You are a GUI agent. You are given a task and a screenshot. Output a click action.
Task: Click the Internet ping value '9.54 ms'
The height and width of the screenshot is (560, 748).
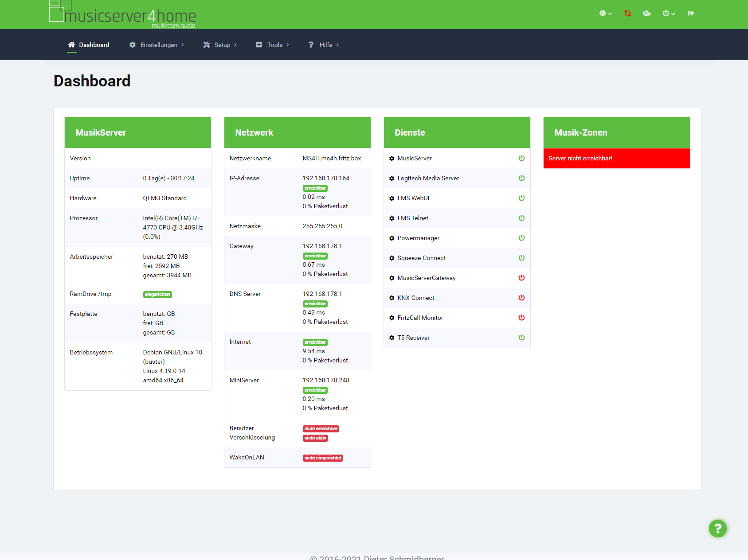(314, 351)
